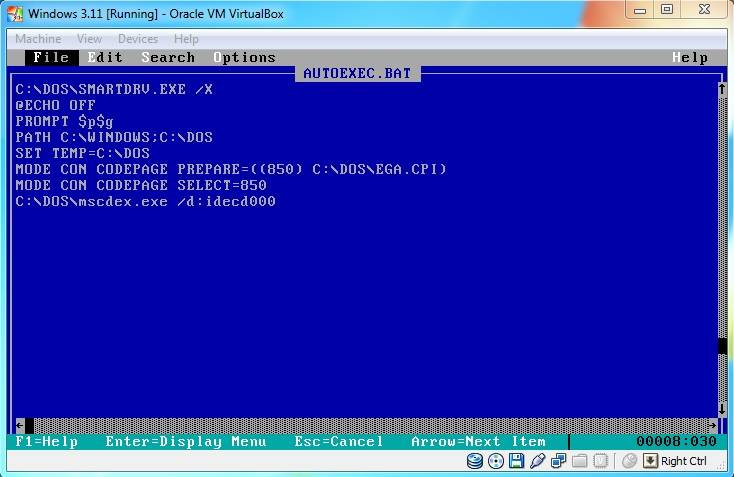Click the USB devices status icon
734x477 pixels.
point(537,461)
